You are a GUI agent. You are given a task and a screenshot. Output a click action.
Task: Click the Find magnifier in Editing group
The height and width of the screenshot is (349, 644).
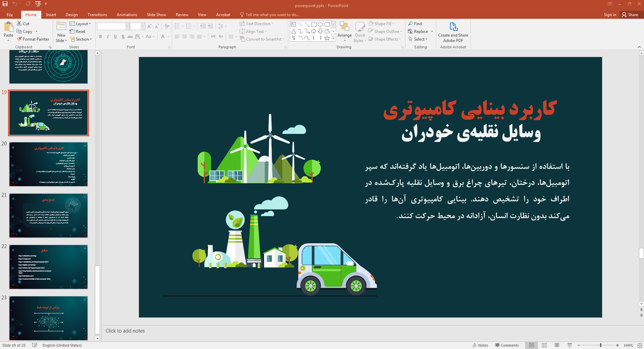click(x=410, y=23)
